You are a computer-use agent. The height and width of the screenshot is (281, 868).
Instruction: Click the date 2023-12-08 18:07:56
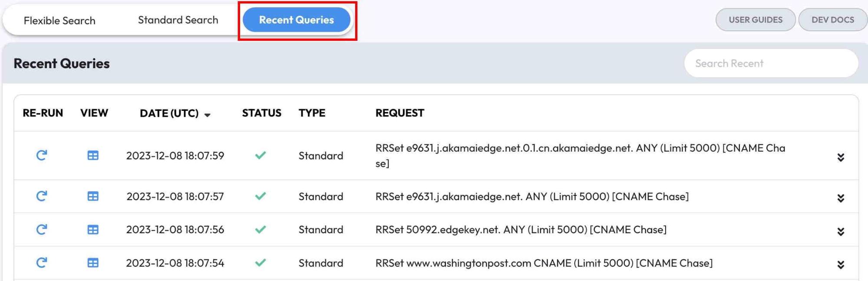(175, 229)
